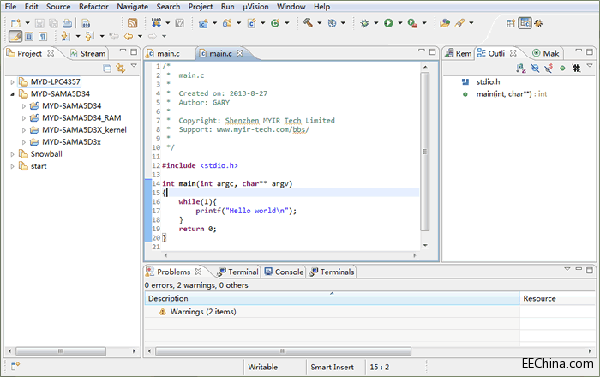
Task: Click Hide Fields icon in Outline
Action: [x=535, y=68]
